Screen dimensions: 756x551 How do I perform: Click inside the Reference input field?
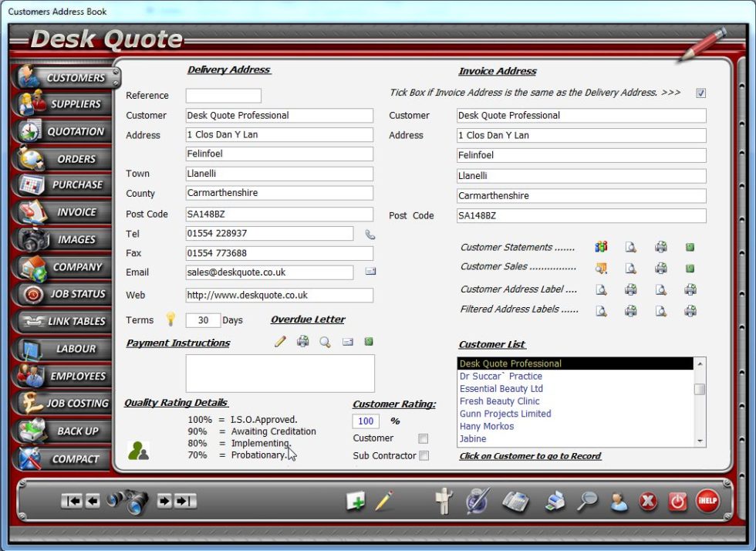coord(224,95)
